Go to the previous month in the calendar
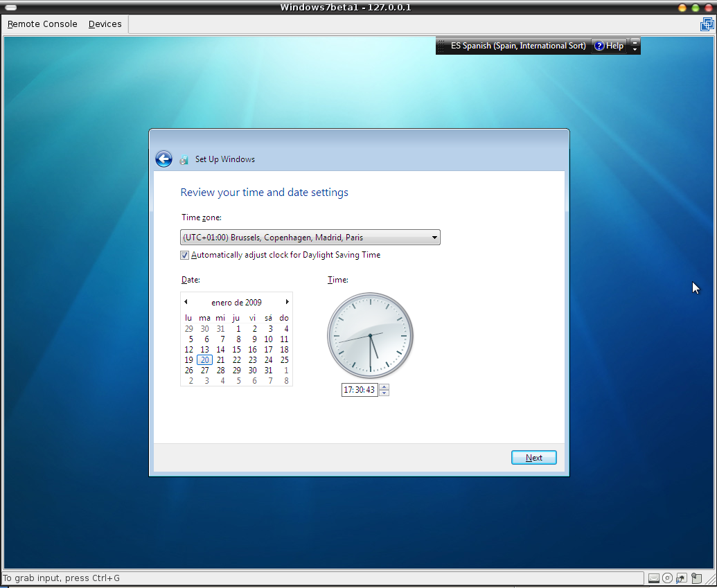 pos(186,302)
